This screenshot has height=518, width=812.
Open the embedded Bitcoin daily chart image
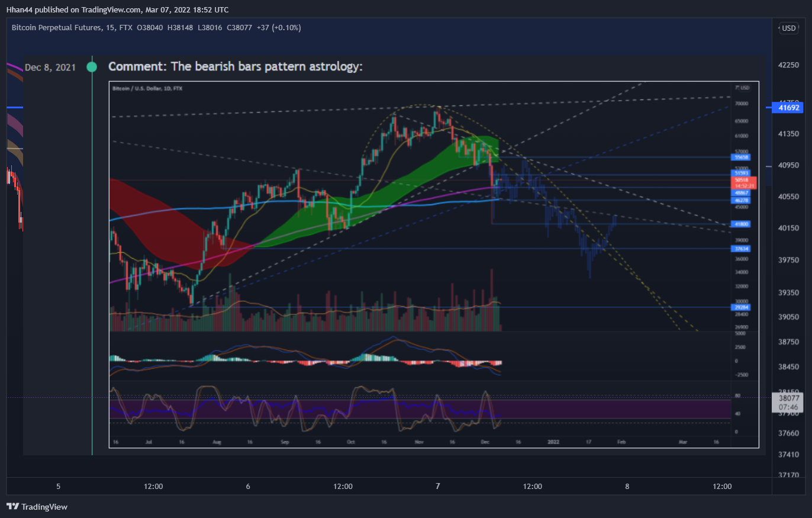click(x=434, y=264)
